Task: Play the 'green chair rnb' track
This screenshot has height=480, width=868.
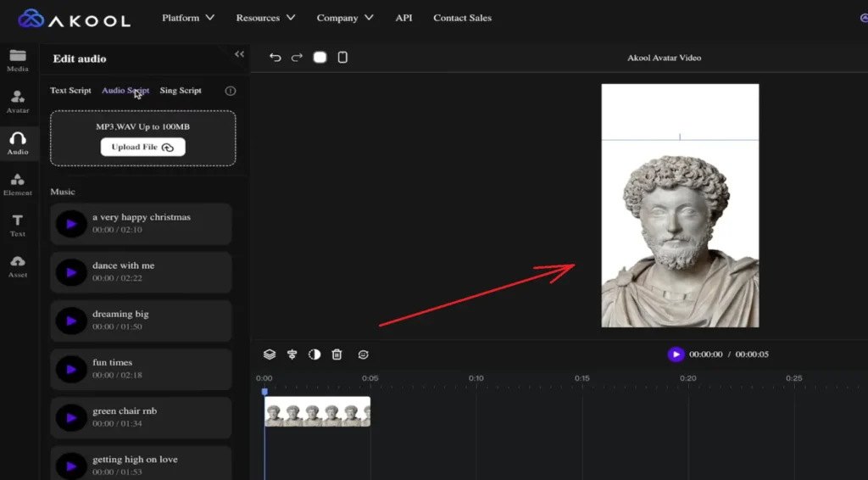Action: tap(71, 417)
